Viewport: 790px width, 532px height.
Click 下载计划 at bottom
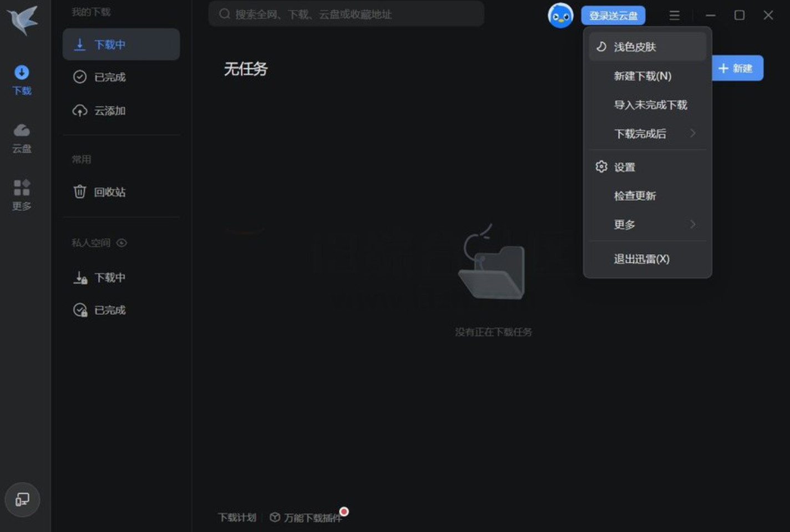pyautogui.click(x=237, y=518)
